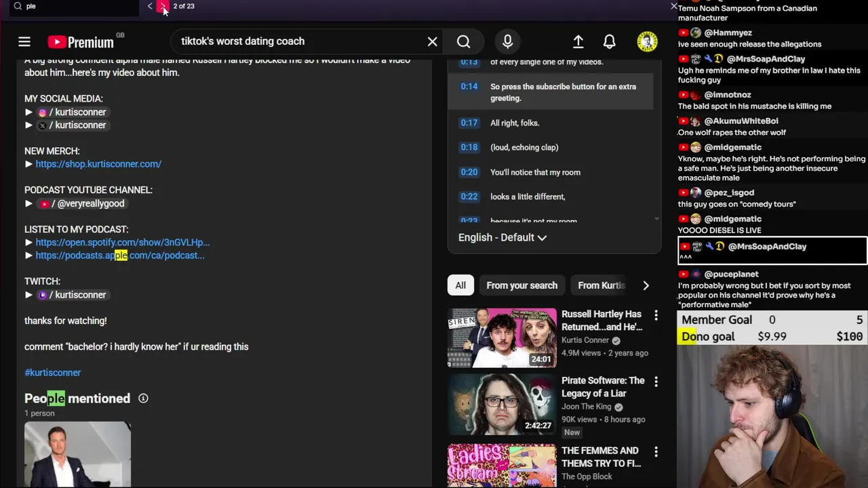Expand the English - Default language dropdown
This screenshot has height=488, width=868.
(x=502, y=237)
